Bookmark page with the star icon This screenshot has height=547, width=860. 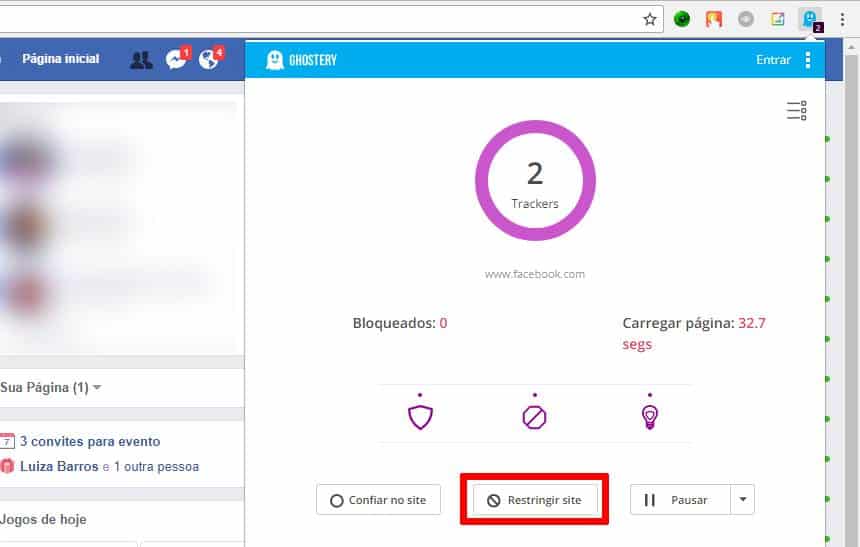pyautogui.click(x=649, y=20)
